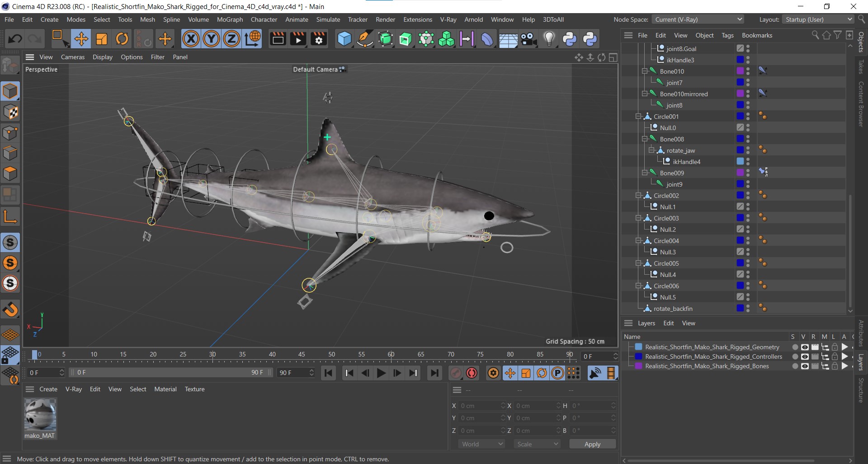Open the Scale mode dropdown

537,444
